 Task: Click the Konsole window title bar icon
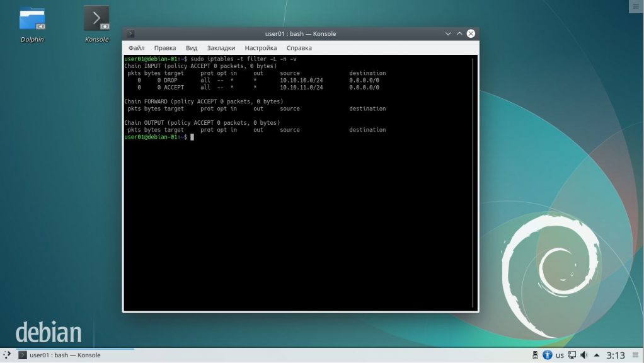pyautogui.click(x=130, y=33)
